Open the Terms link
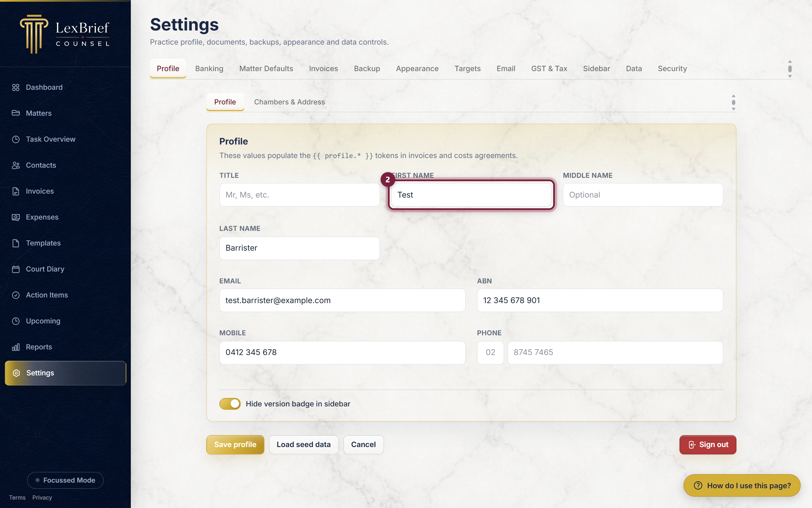Image resolution: width=812 pixels, height=508 pixels. [x=17, y=498]
